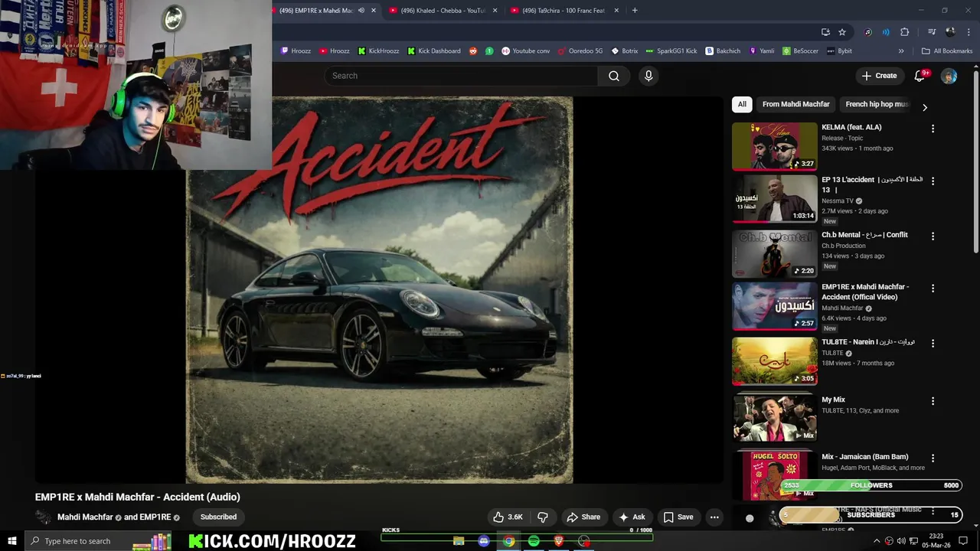980x551 pixels.
Task: Click the YouTube page vertical scrollbar
Action: [975, 161]
